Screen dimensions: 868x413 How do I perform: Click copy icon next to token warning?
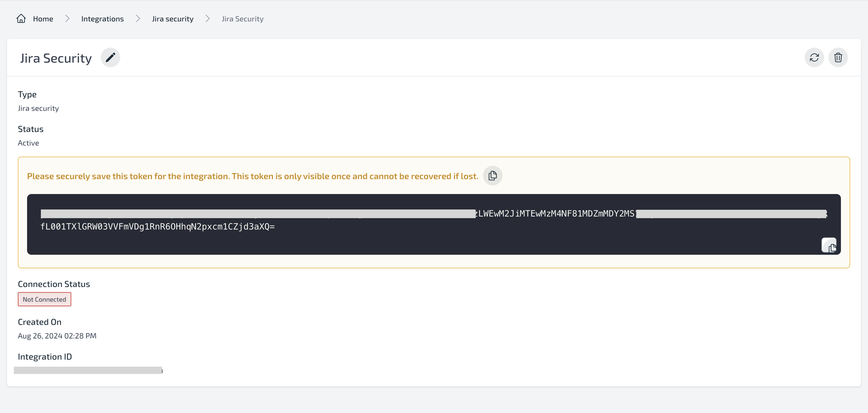pyautogui.click(x=492, y=176)
